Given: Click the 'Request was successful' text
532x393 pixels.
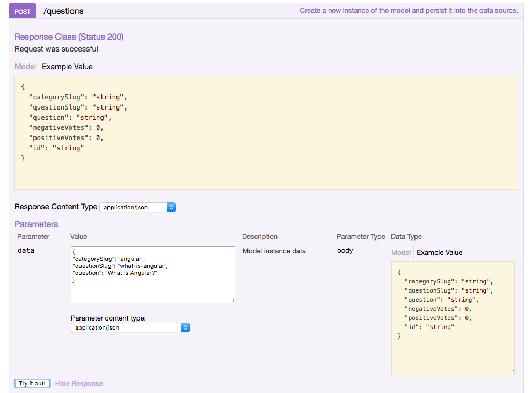Looking at the screenshot, I should coord(56,49).
